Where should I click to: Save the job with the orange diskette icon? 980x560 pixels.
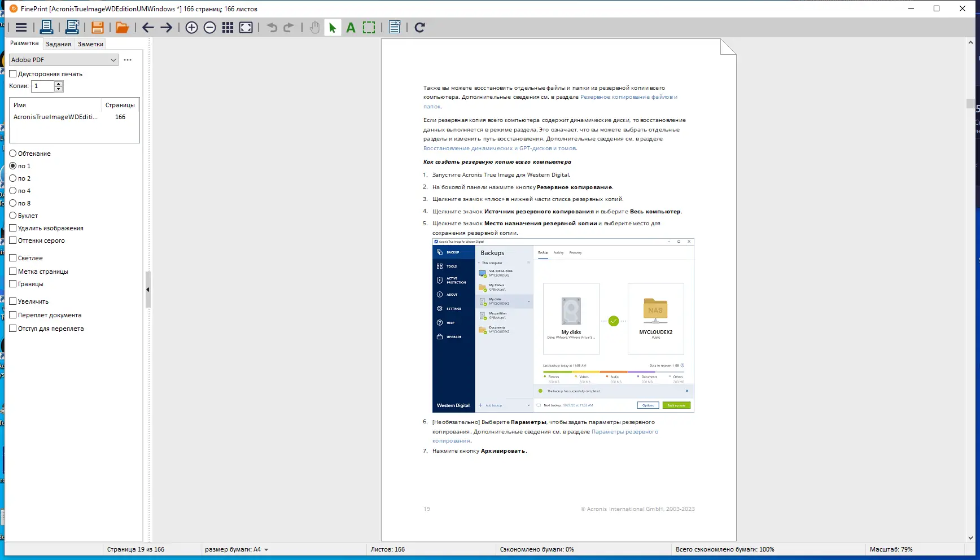point(97,27)
